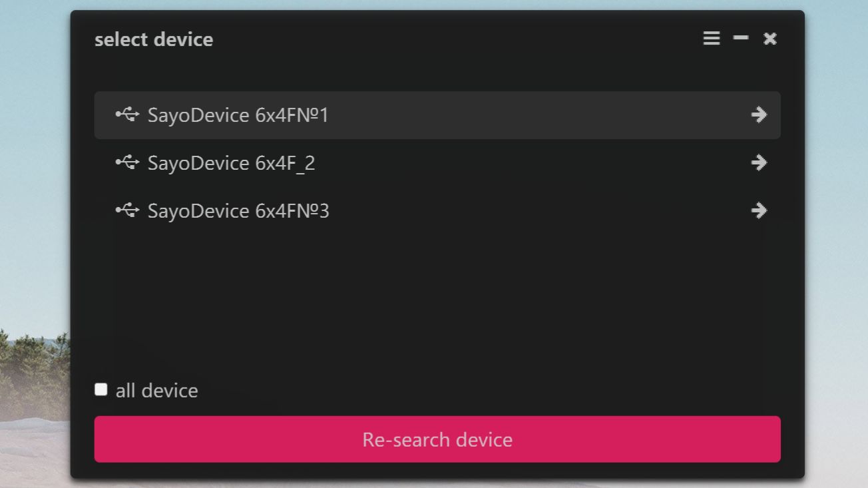Minimize the select device window
868x488 pixels.
tap(740, 39)
